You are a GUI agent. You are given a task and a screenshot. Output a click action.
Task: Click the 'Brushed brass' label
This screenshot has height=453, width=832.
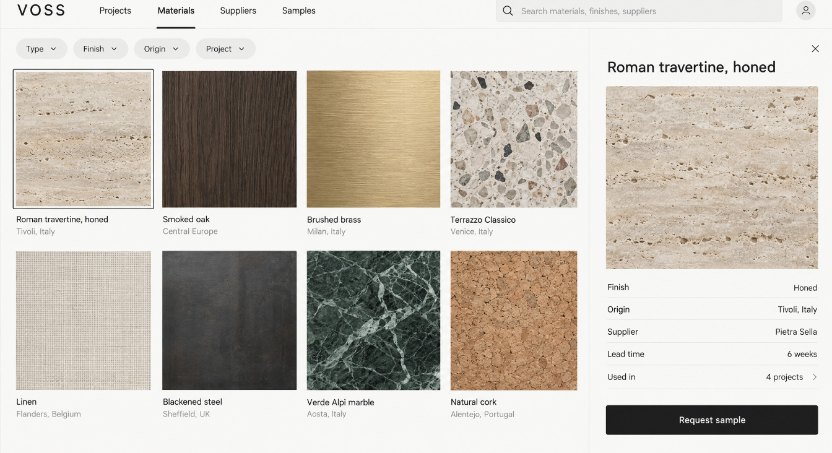tap(334, 220)
